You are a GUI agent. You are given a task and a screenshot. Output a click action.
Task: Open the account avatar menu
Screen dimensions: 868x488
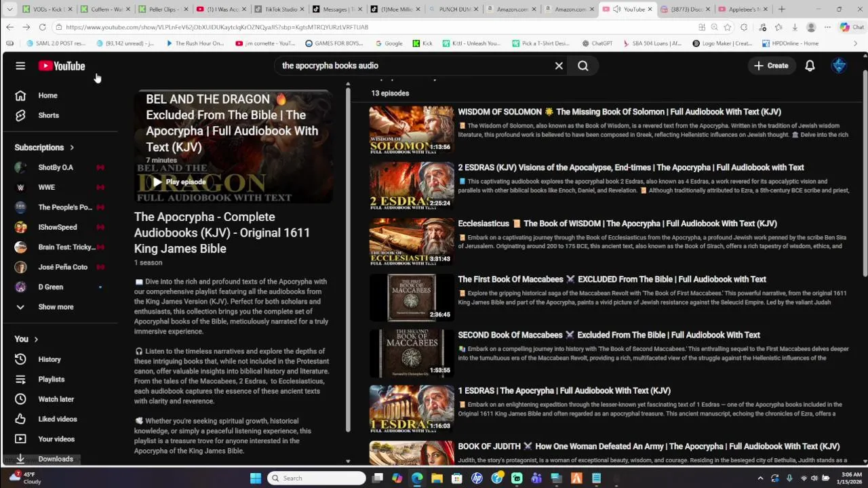tap(840, 66)
